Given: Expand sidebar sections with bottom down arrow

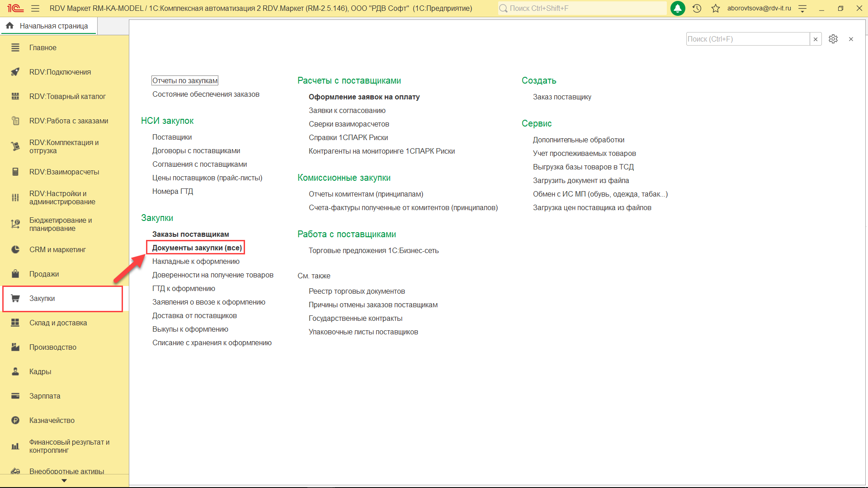Looking at the screenshot, I should (x=64, y=481).
